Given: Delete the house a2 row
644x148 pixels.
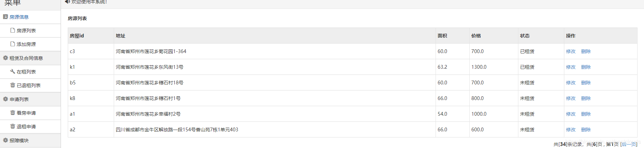Looking at the screenshot, I should click(586, 130).
